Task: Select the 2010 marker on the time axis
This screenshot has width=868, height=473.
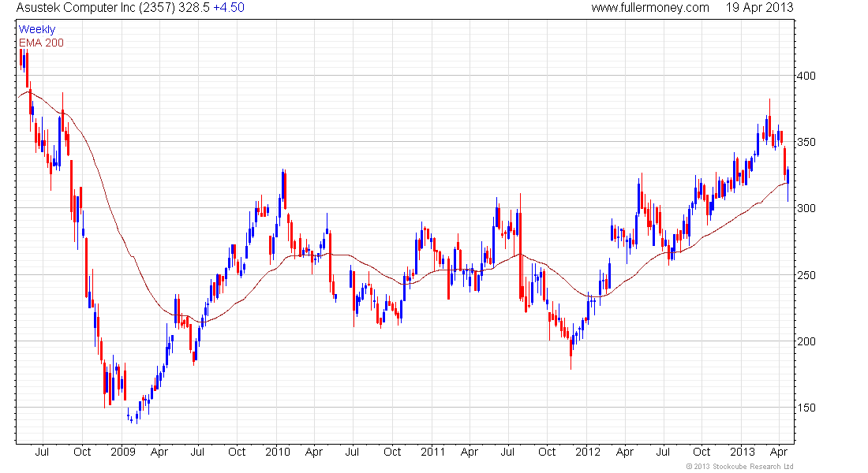Action: [278, 453]
